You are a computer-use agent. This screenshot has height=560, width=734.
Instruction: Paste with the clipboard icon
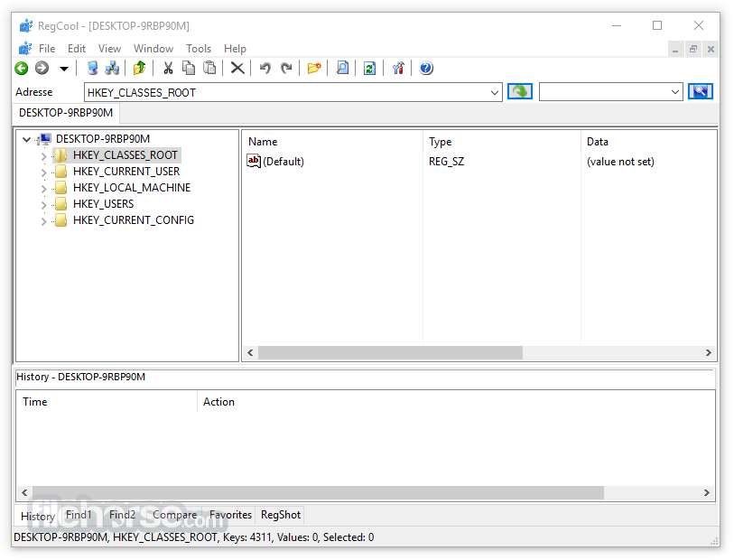click(209, 69)
